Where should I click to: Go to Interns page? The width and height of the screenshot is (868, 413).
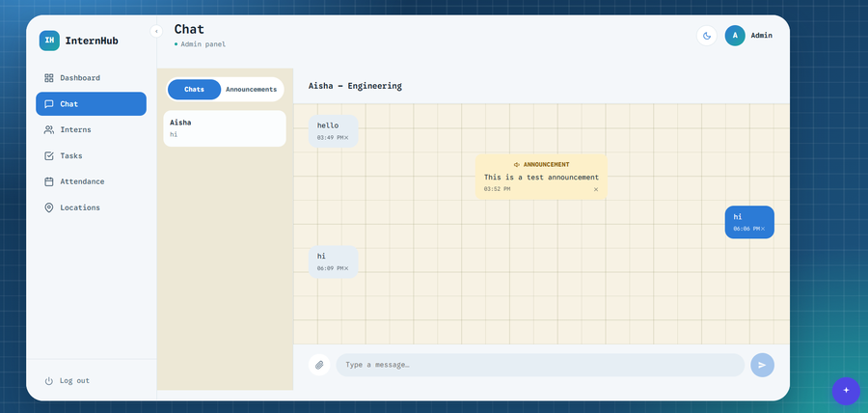(91, 129)
